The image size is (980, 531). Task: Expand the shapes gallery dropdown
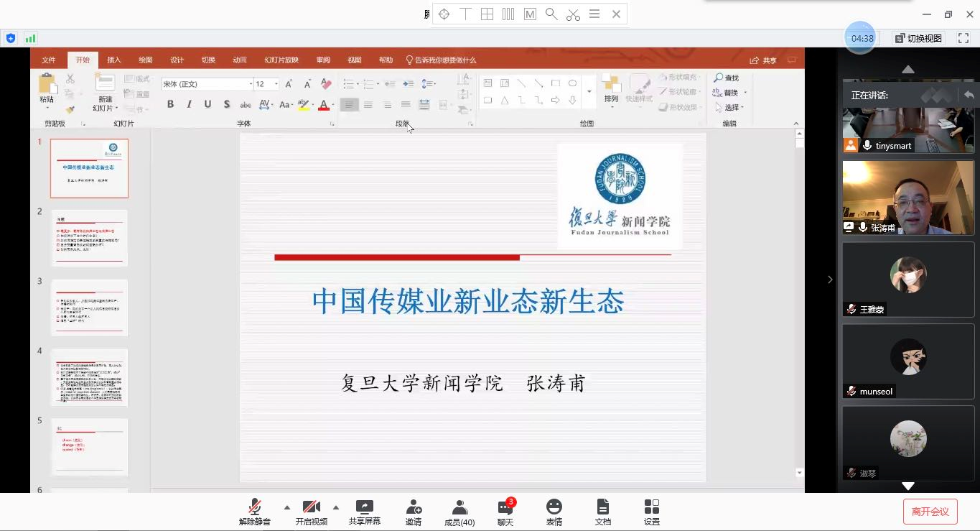coord(589,92)
